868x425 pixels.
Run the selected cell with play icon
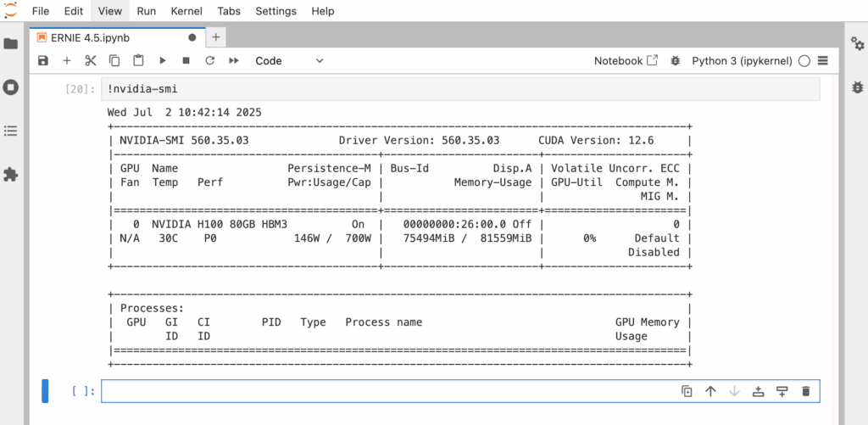click(x=162, y=61)
